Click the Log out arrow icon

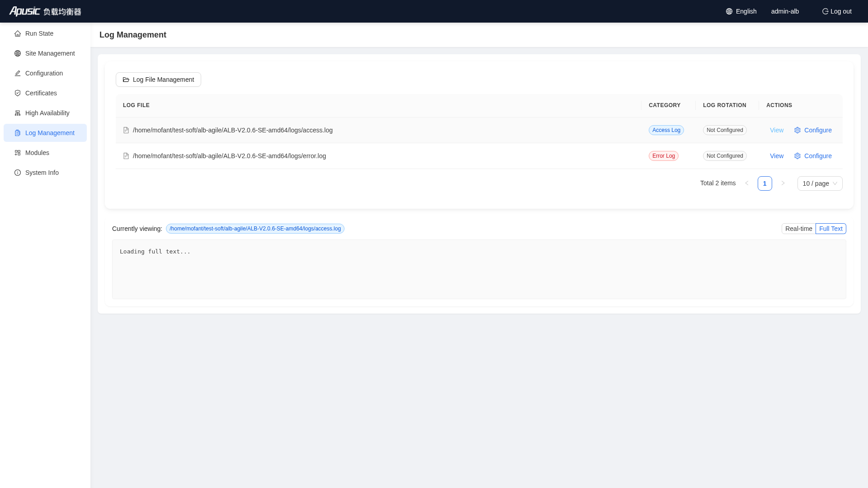(x=825, y=11)
